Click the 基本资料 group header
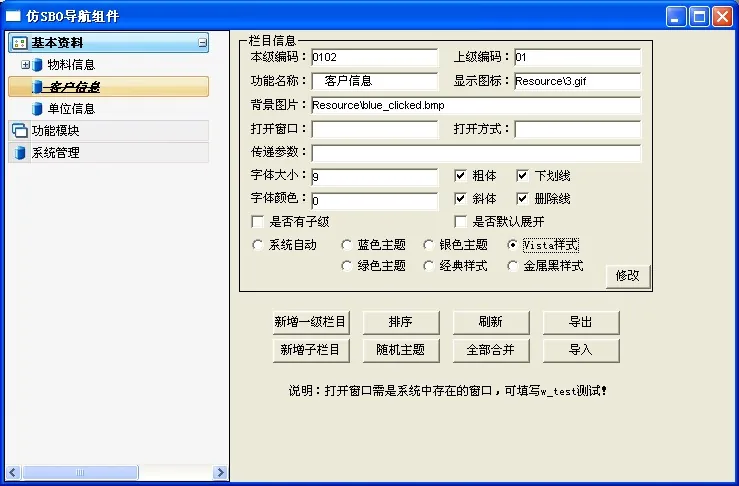 coord(108,43)
